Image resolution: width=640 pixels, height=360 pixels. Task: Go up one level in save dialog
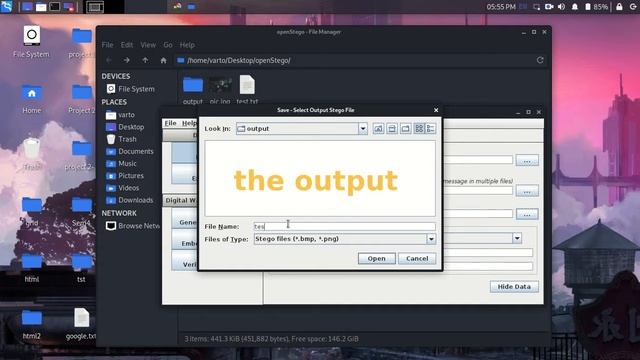pyautogui.click(x=378, y=129)
